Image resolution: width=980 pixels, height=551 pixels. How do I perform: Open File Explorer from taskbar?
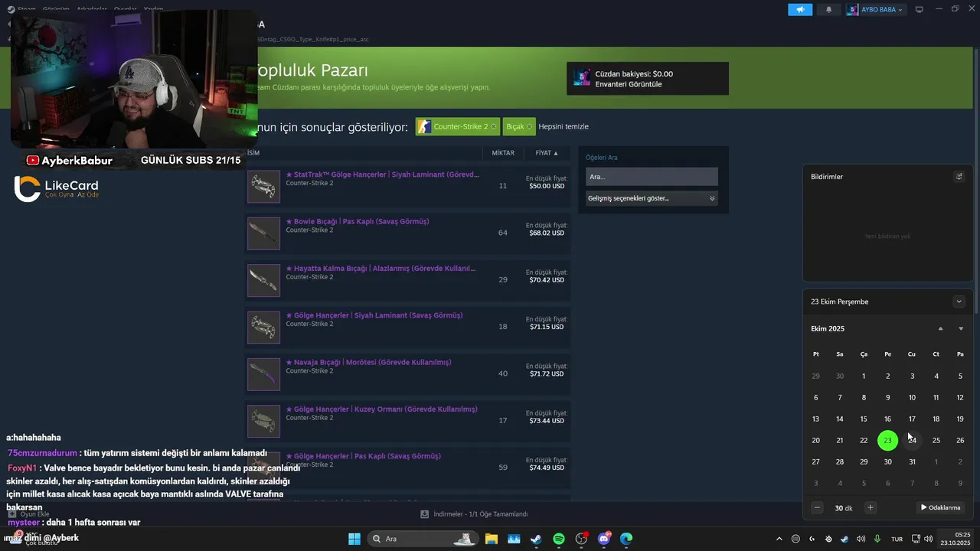click(x=491, y=539)
